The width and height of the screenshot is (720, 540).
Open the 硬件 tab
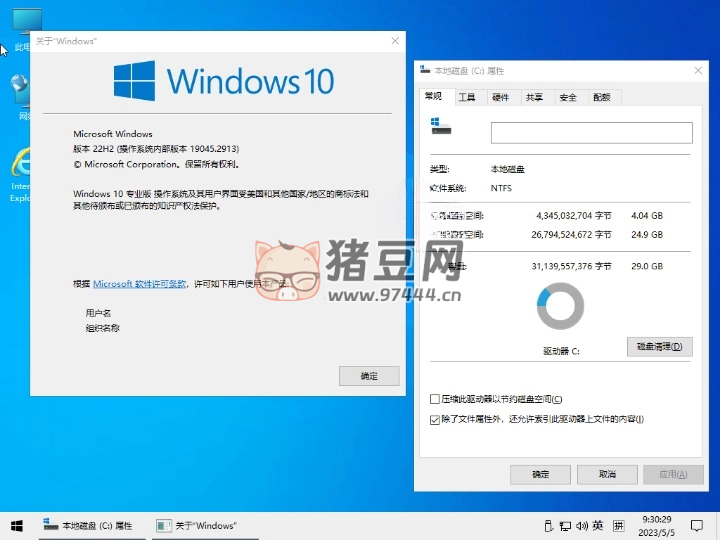tap(501, 97)
